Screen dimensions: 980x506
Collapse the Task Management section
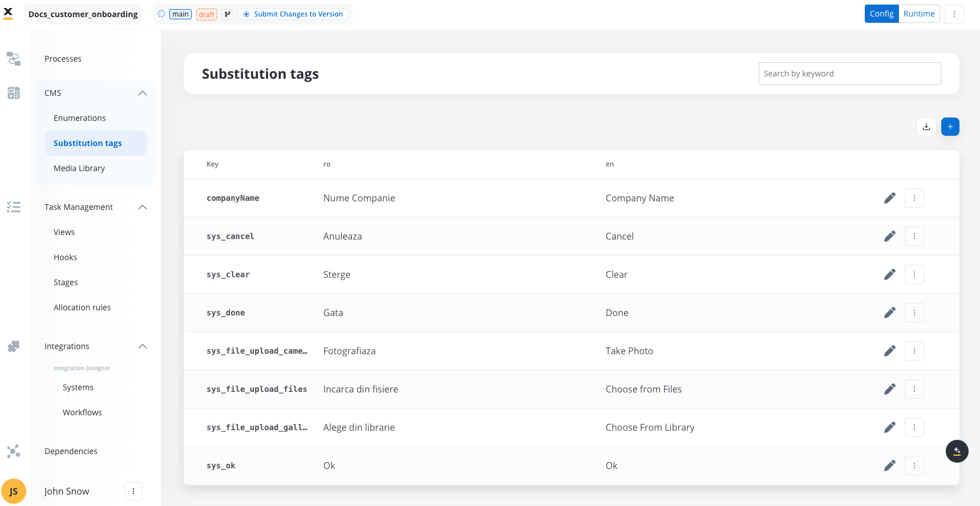143,207
